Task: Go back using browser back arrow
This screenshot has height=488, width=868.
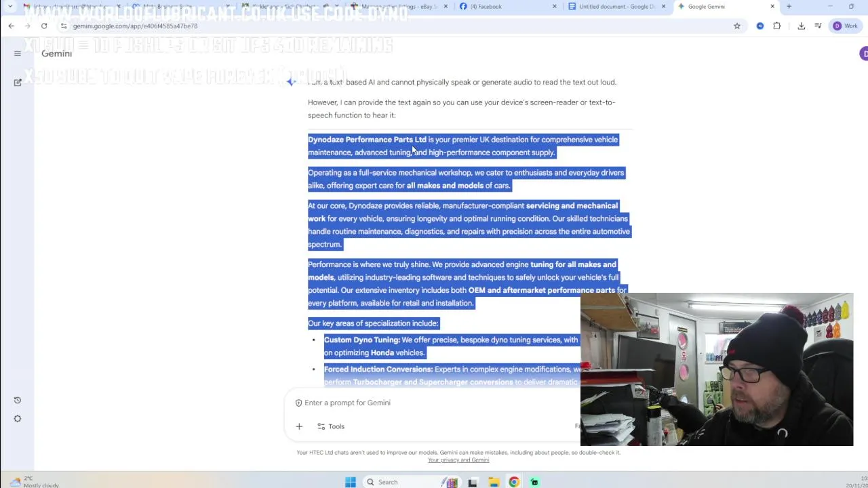Action: click(12, 26)
